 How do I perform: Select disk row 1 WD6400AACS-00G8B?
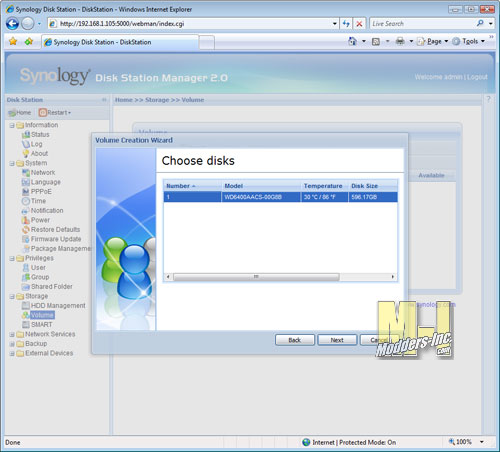point(280,197)
